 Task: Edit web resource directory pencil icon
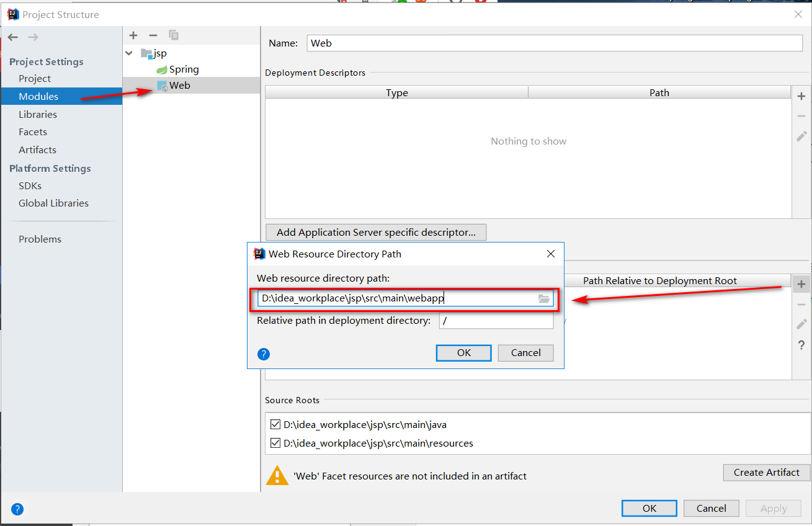801,324
